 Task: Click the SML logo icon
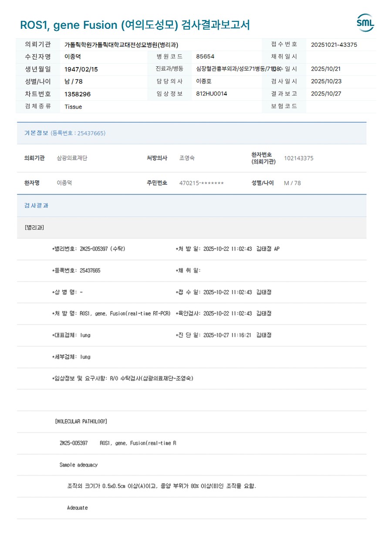click(365, 23)
